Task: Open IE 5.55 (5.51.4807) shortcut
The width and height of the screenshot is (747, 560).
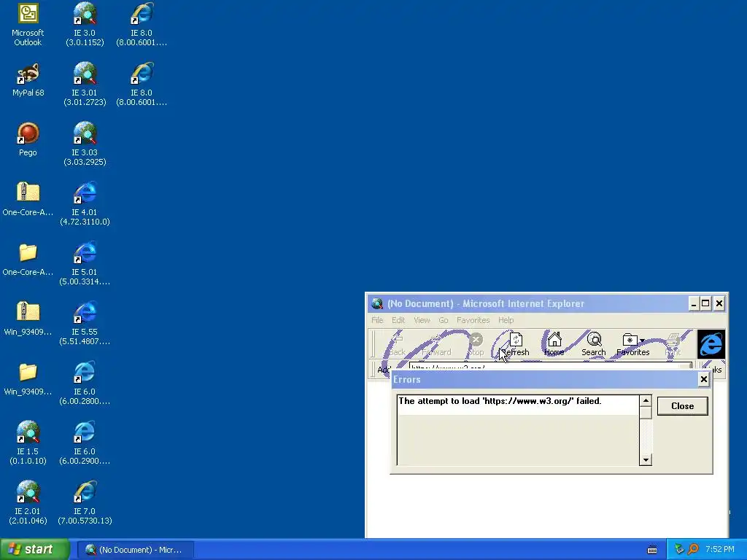Action: pyautogui.click(x=85, y=324)
